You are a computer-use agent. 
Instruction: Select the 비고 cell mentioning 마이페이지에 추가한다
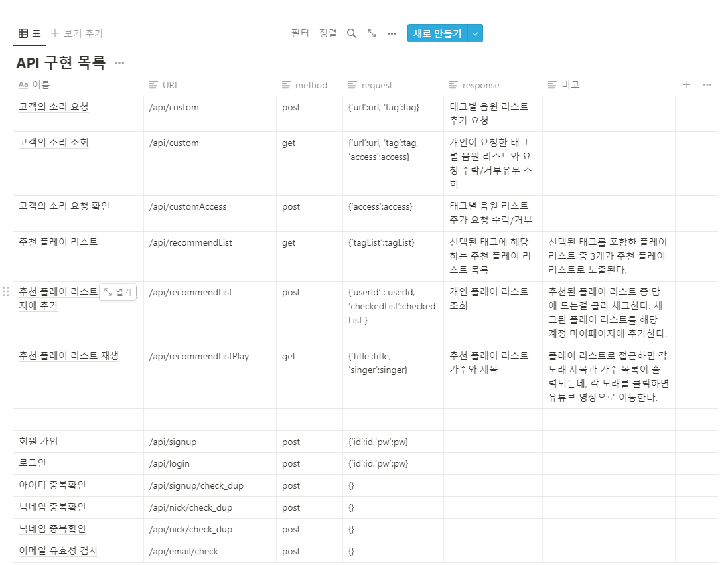[609, 313]
